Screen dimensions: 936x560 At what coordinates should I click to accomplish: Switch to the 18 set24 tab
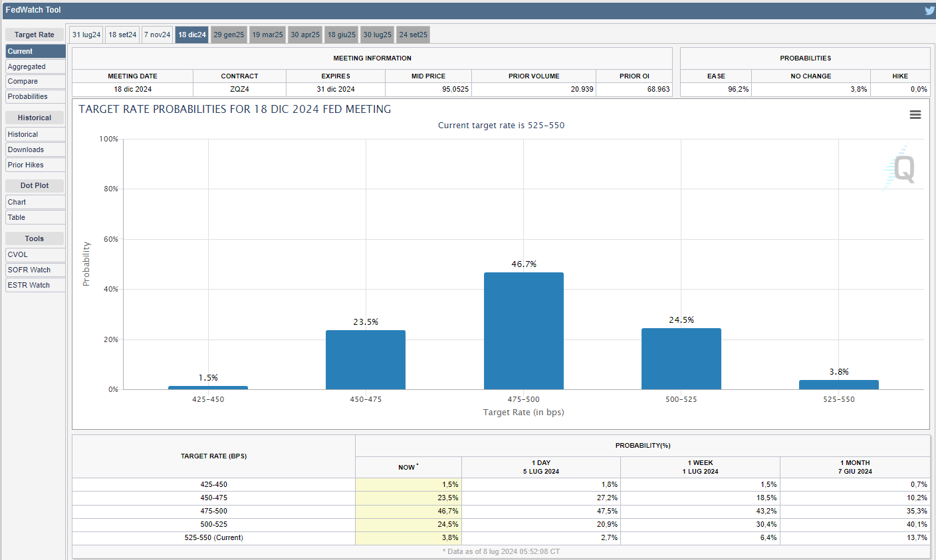point(122,35)
